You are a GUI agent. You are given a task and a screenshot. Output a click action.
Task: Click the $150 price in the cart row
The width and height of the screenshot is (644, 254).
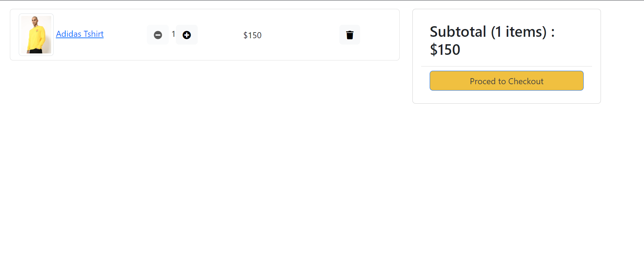[252, 35]
